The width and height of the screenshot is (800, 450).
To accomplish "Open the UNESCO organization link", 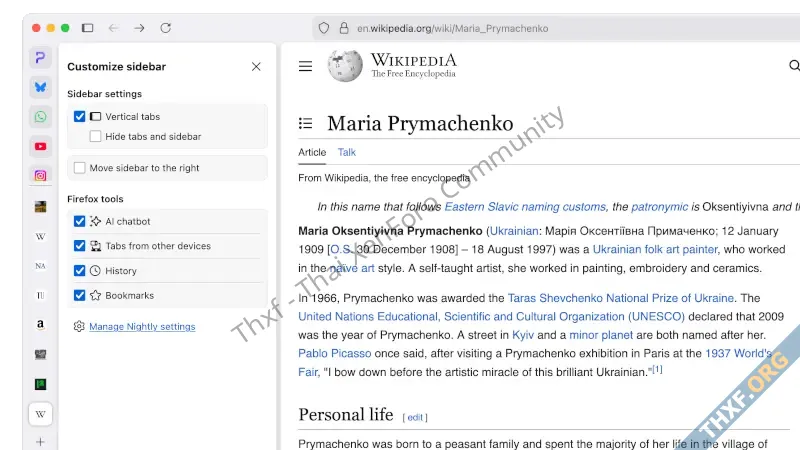I will click(x=491, y=316).
